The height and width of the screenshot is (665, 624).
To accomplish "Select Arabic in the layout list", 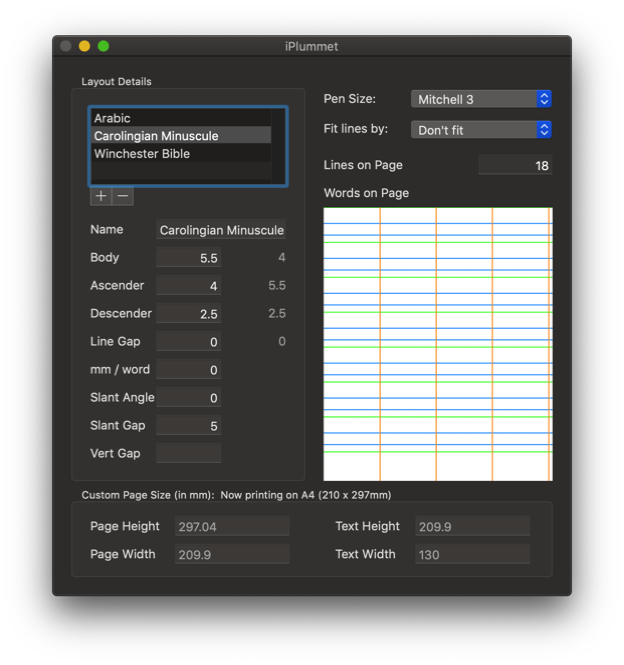I will click(181, 118).
